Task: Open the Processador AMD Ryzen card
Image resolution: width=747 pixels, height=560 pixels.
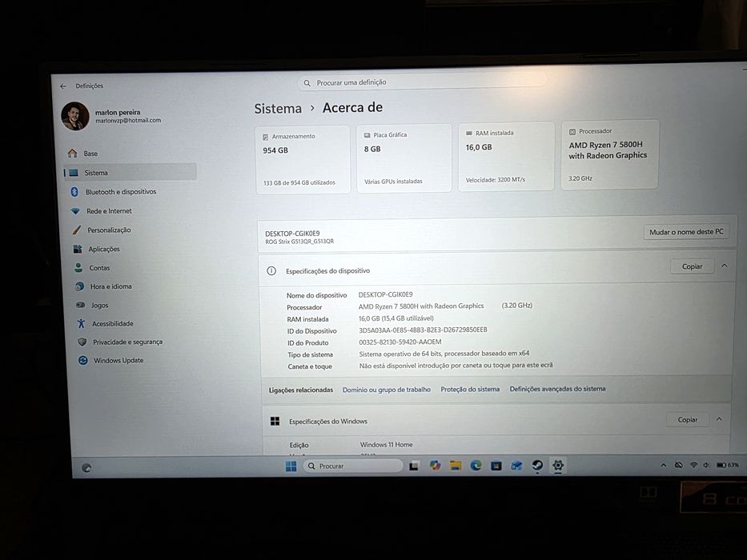Action: tap(610, 154)
